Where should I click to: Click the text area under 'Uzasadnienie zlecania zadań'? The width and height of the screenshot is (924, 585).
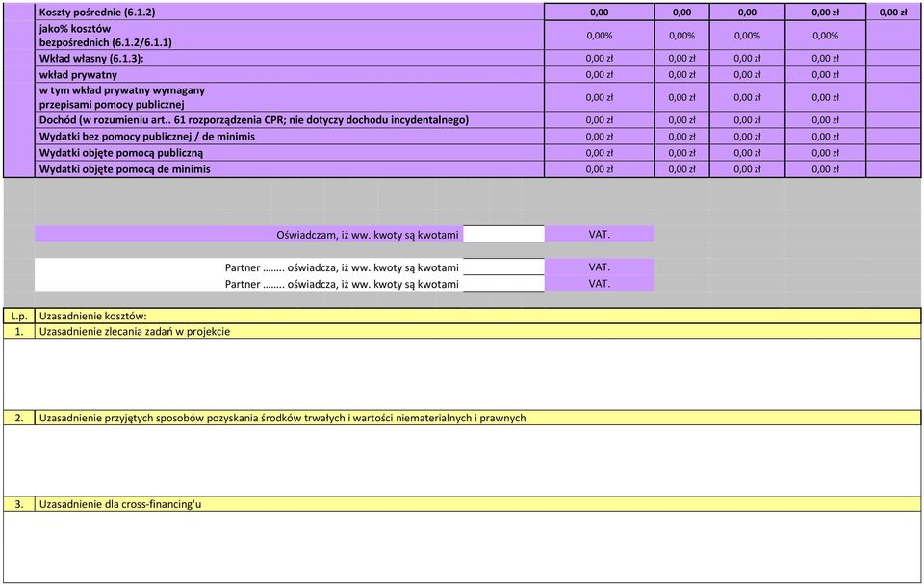462,374
